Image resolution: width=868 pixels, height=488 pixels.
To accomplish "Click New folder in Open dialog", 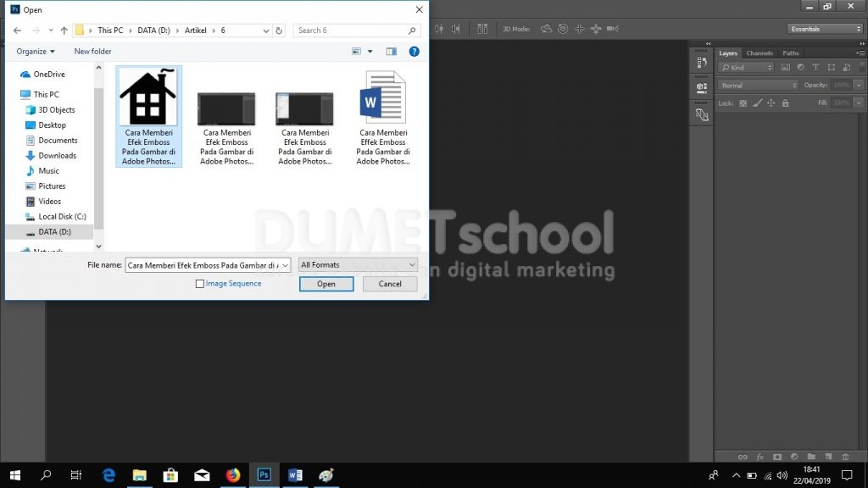I will click(92, 52).
